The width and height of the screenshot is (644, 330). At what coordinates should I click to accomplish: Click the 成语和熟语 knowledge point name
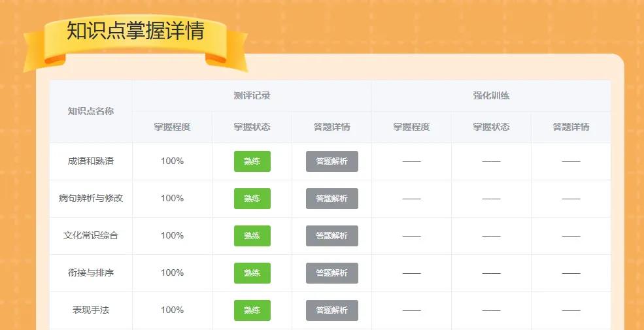(91, 161)
